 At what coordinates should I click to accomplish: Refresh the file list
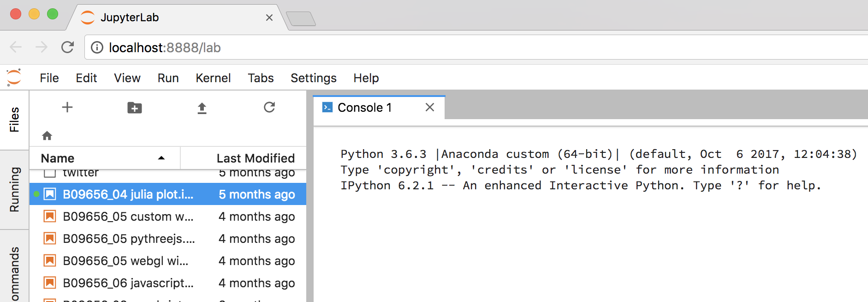click(269, 108)
